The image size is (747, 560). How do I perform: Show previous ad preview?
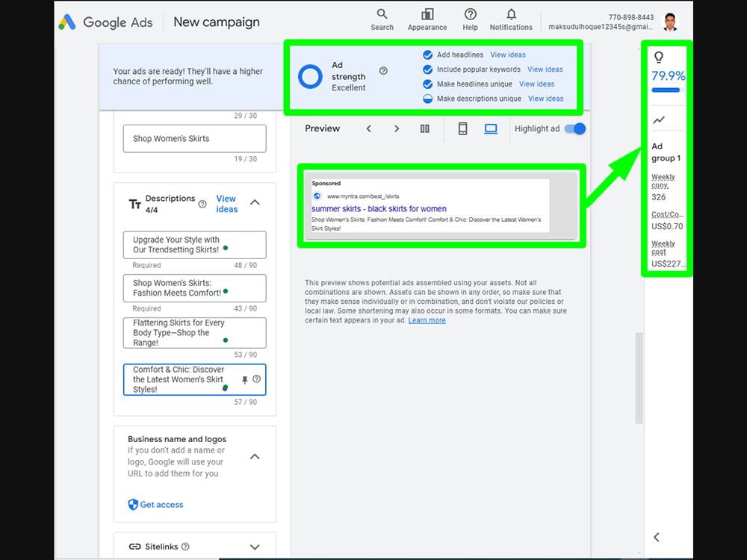369,128
